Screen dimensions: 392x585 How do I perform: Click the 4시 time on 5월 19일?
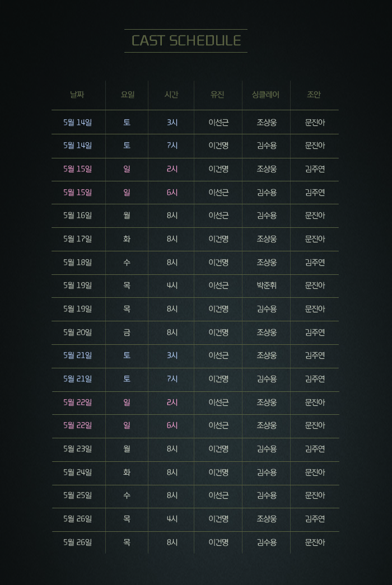click(x=172, y=286)
